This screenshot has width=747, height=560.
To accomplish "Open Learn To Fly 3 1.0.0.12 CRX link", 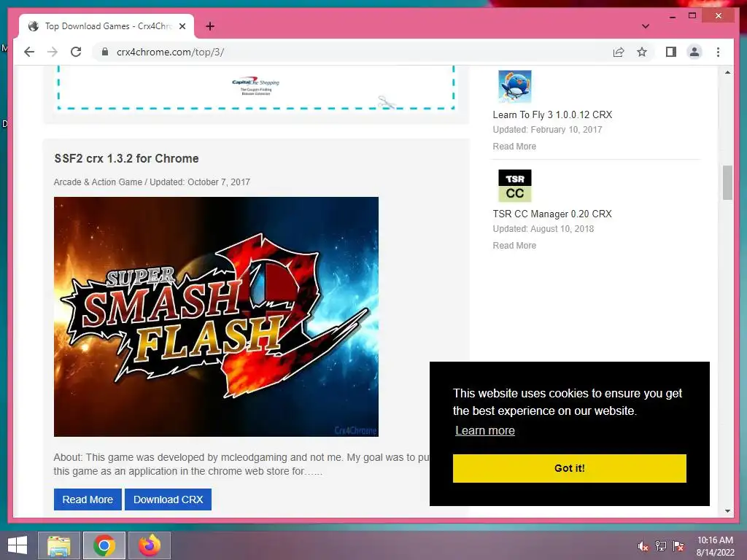I will pyautogui.click(x=552, y=114).
